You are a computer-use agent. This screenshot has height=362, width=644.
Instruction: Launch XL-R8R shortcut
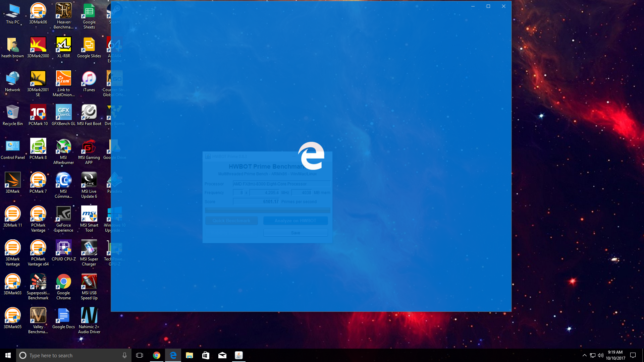coord(63,48)
